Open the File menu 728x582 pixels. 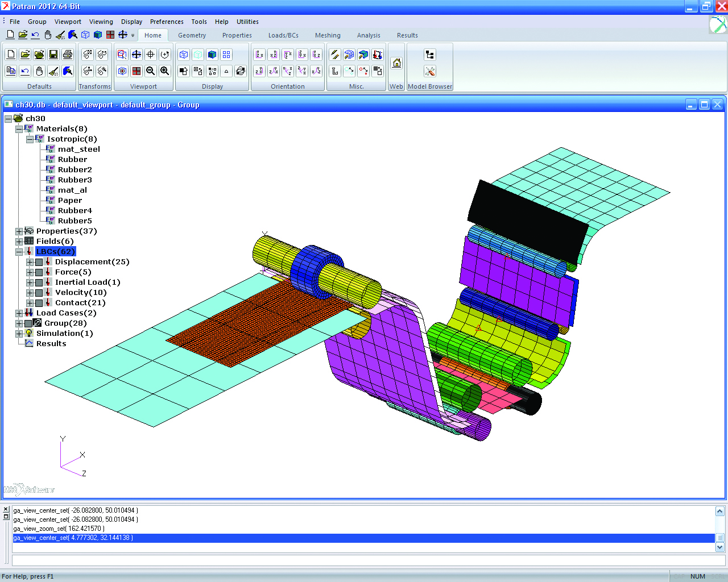15,22
